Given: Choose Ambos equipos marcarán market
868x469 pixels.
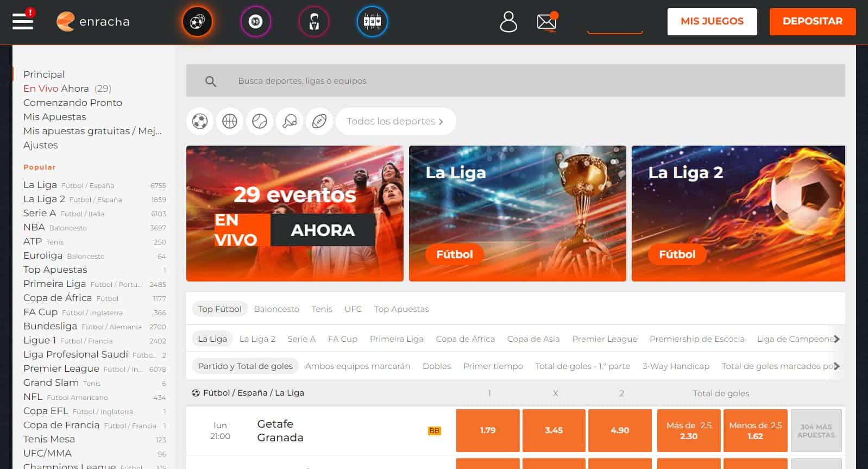Looking at the screenshot, I should pos(357,366).
